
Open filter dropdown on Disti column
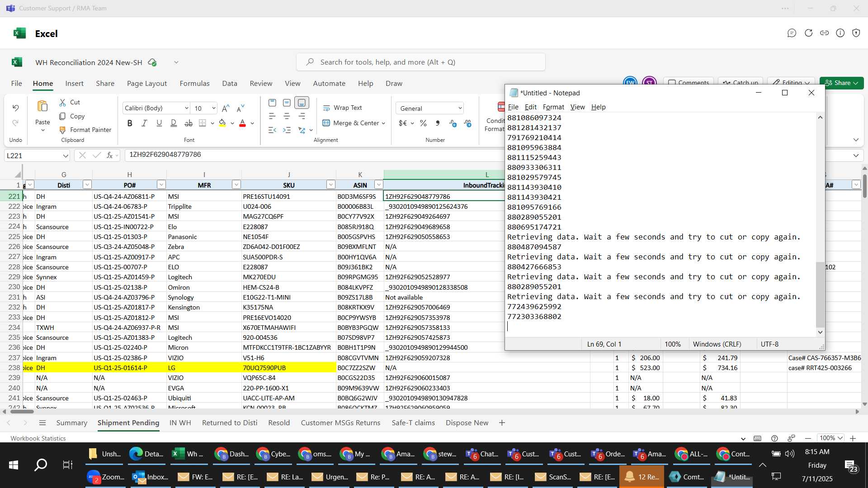[x=87, y=184]
